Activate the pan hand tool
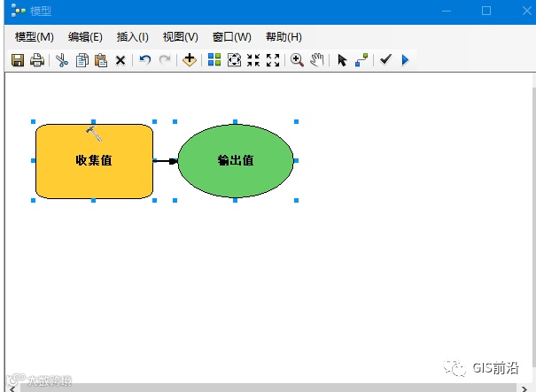The height and width of the screenshot is (392, 536). coord(317,60)
